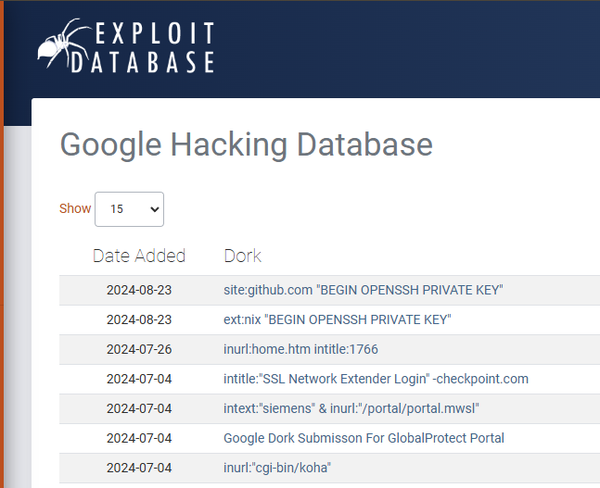Image resolution: width=600 pixels, height=488 pixels.
Task: Open the SSL Network Extender Login dork
Action: (376, 379)
